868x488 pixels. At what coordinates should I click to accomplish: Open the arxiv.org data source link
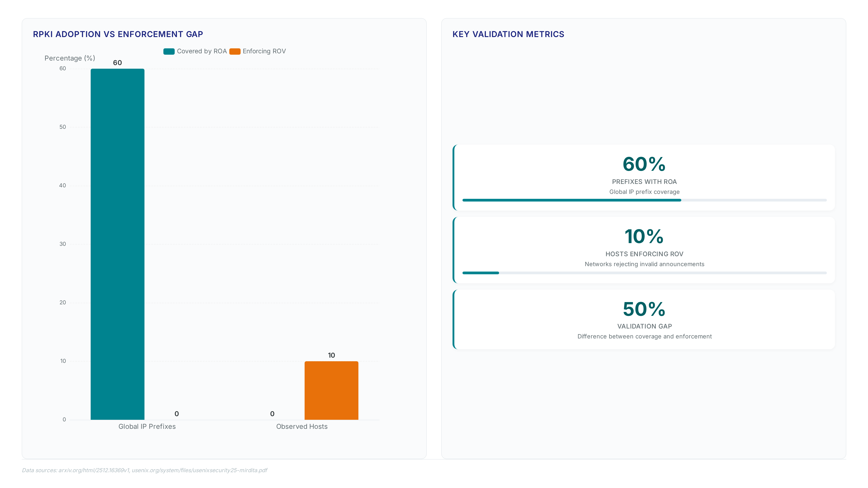click(94, 470)
